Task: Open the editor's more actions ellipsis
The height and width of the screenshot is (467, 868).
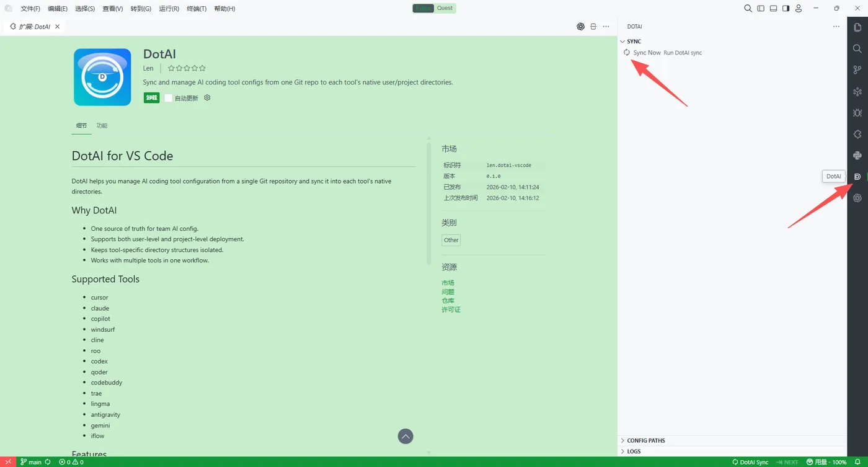Action: 606,27
